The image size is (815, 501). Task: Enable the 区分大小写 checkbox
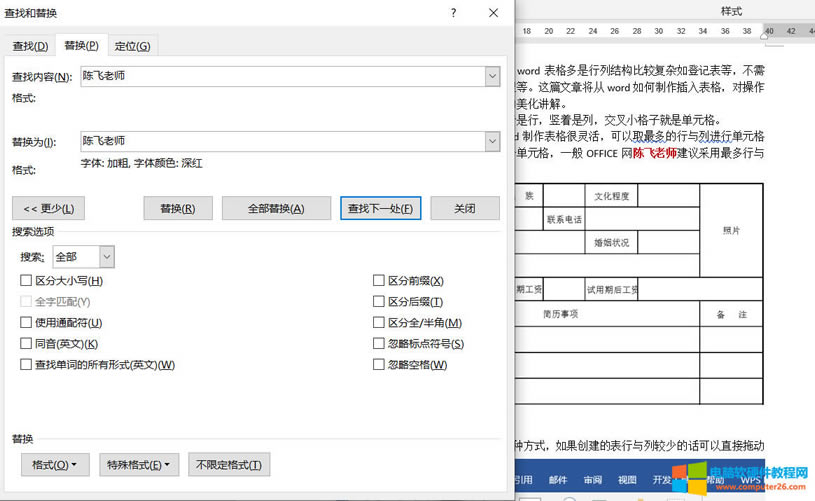pyautogui.click(x=26, y=281)
